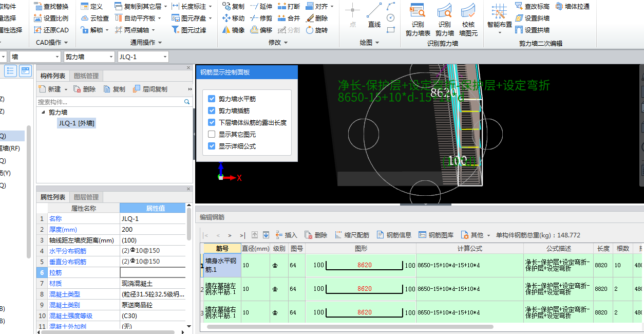Open 查找替换 find and replace tool
The width and height of the screenshot is (644, 334).
coord(51,6)
